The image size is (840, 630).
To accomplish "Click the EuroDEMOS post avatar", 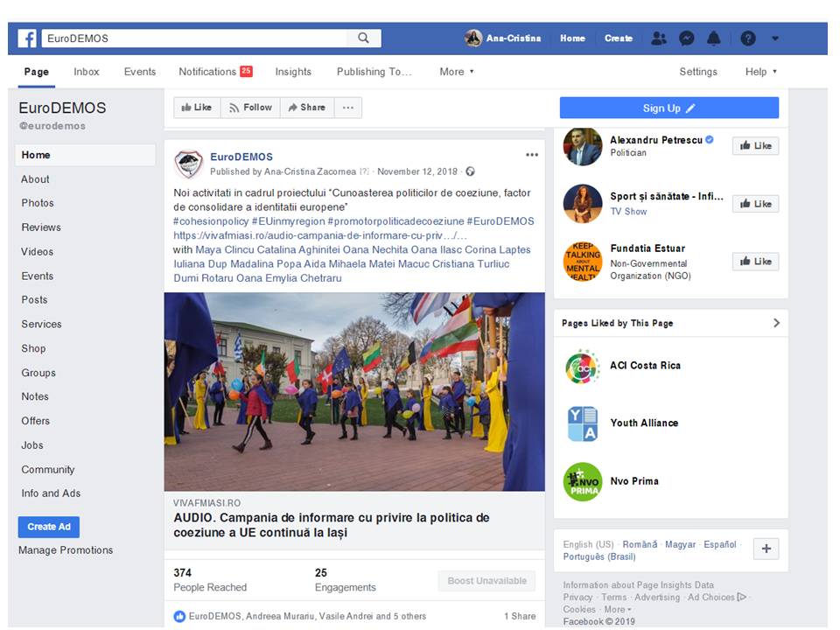I will 189,164.
